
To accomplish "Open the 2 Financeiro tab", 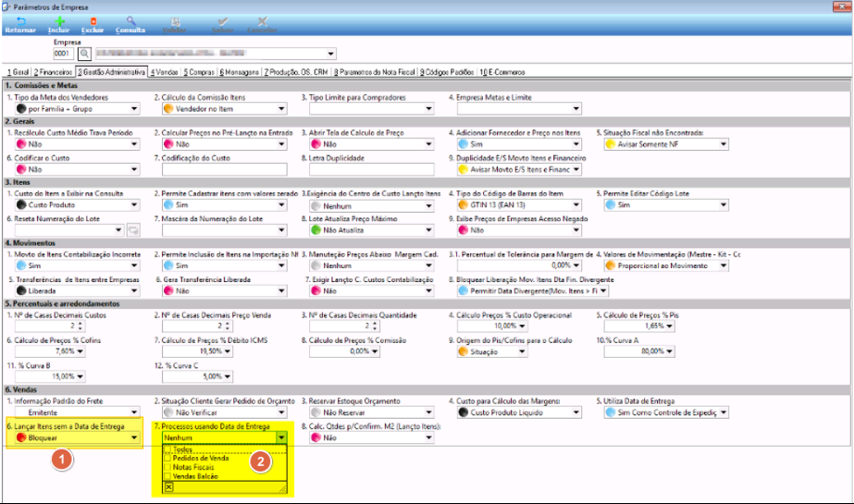I will click(x=53, y=72).
